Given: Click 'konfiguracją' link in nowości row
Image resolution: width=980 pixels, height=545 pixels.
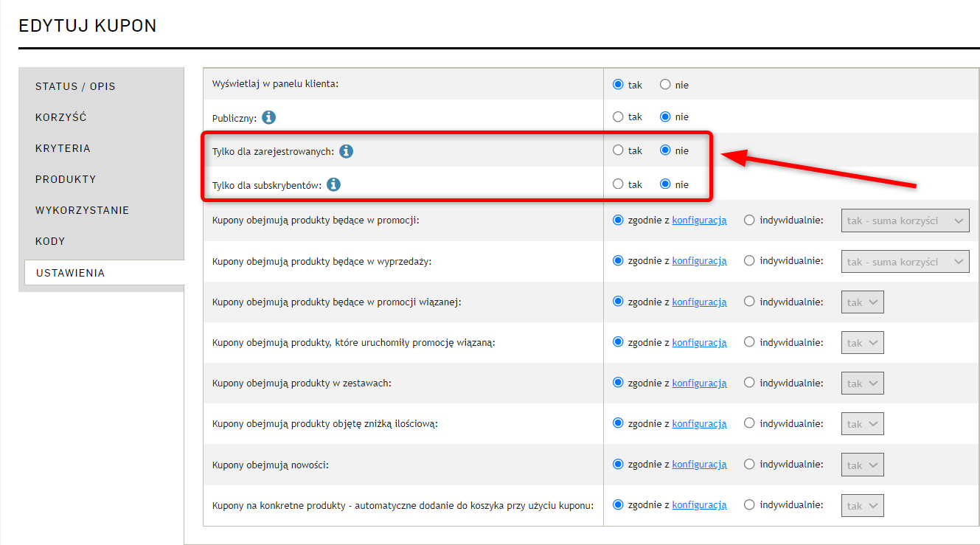Looking at the screenshot, I should pos(699,465).
